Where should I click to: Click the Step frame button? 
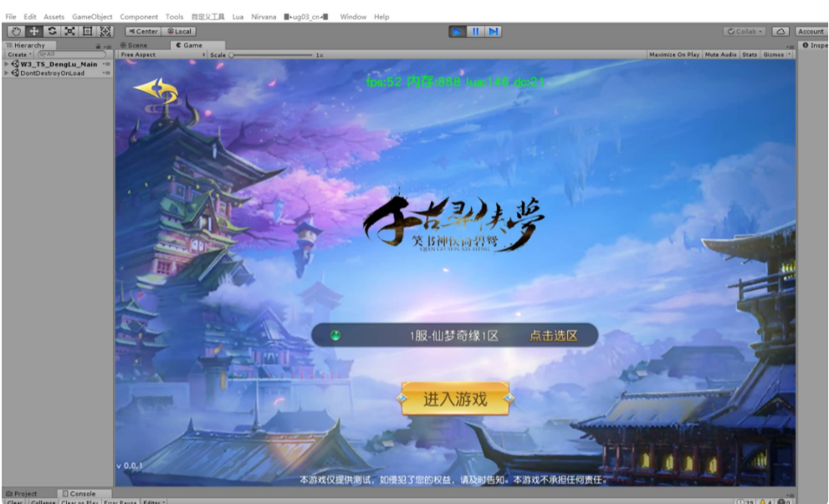point(494,31)
